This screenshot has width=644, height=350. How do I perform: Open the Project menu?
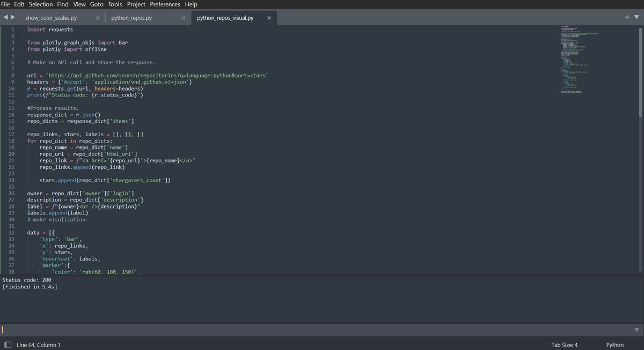[x=136, y=4]
